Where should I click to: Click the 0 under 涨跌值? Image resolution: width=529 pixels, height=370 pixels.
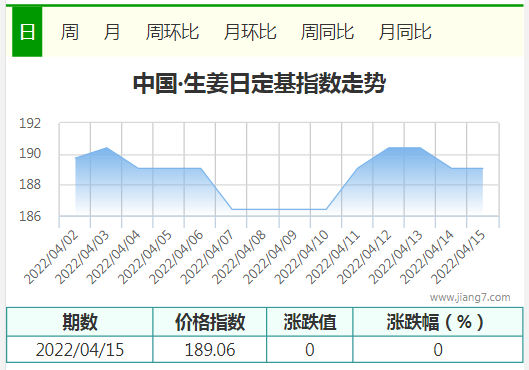(310, 350)
